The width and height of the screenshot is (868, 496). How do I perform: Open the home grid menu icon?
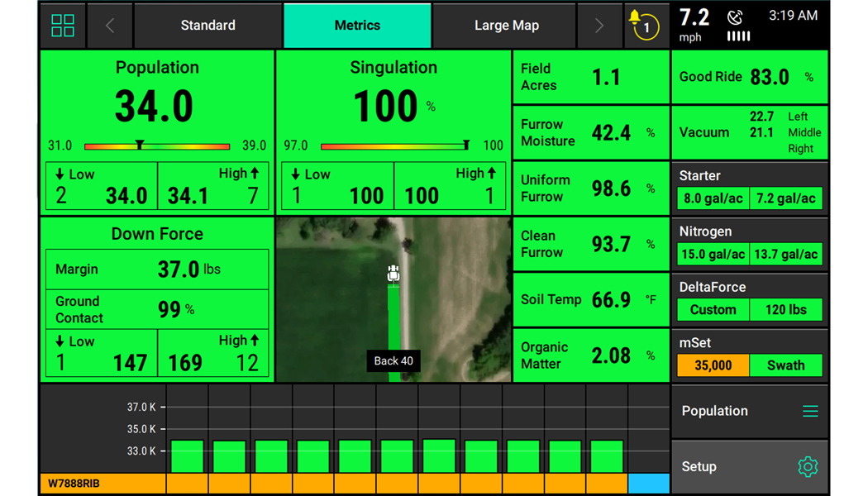63,26
